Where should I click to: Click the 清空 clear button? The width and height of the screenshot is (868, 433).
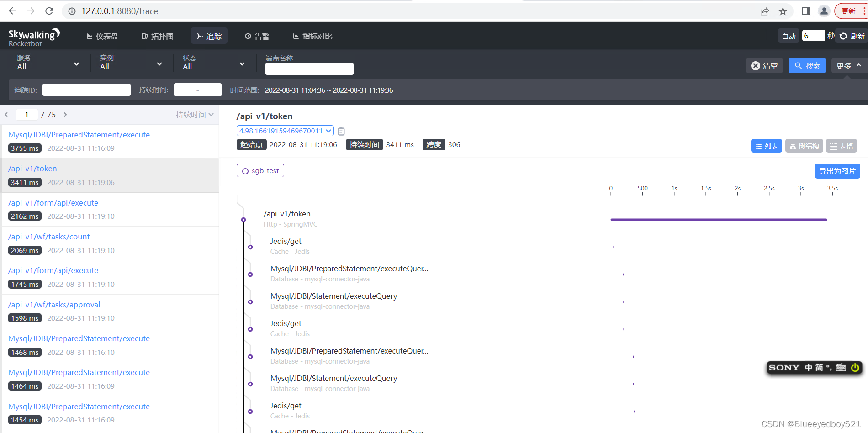(765, 66)
